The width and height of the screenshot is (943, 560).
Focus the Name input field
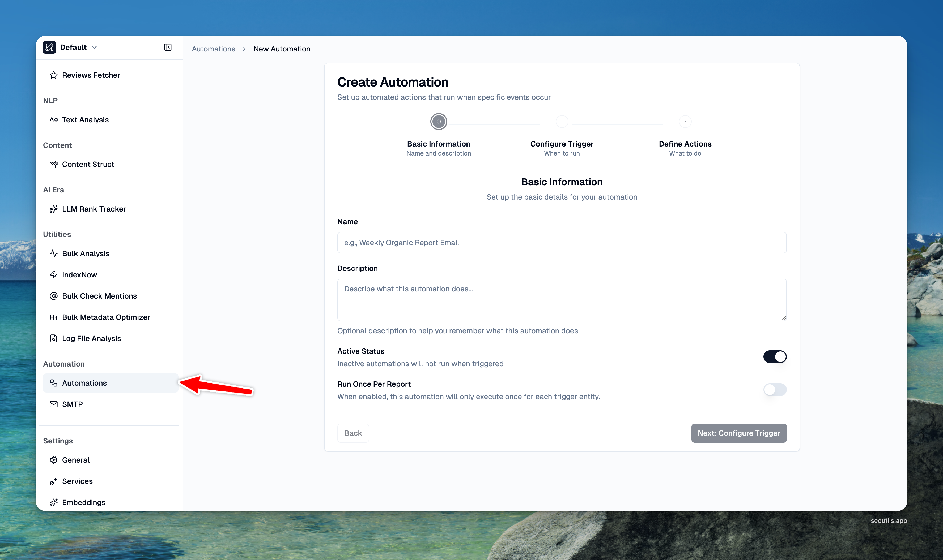(x=562, y=243)
